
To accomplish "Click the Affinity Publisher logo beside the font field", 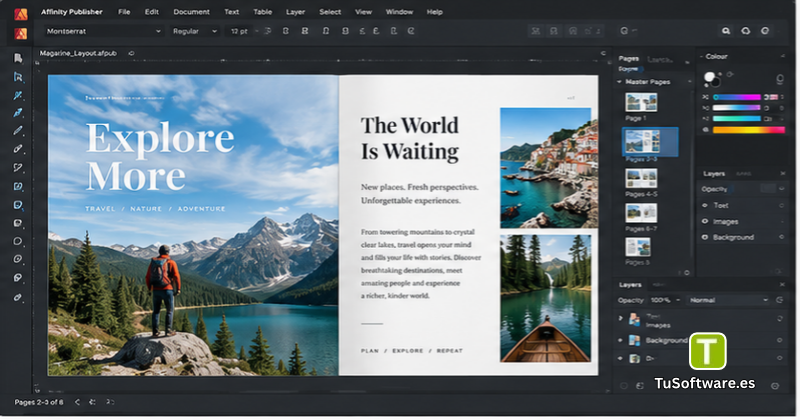I will click(x=20, y=34).
